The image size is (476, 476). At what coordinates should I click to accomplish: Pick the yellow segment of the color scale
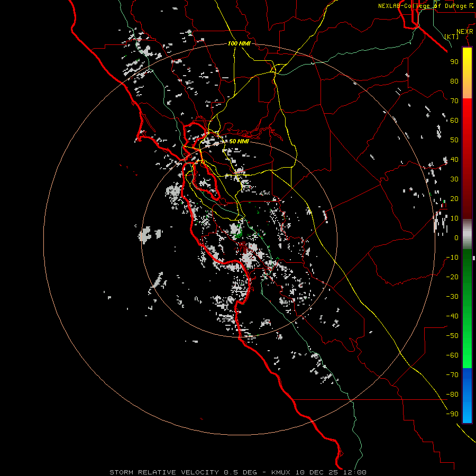pos(467,73)
